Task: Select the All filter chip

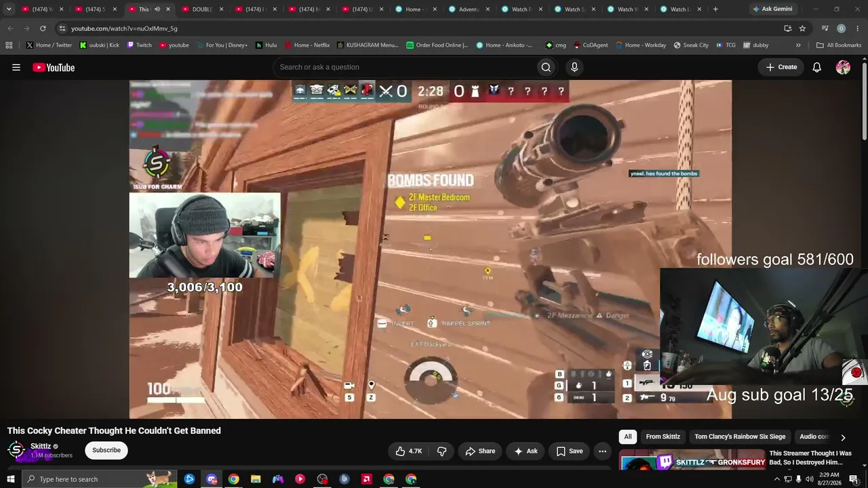Action: (x=628, y=436)
